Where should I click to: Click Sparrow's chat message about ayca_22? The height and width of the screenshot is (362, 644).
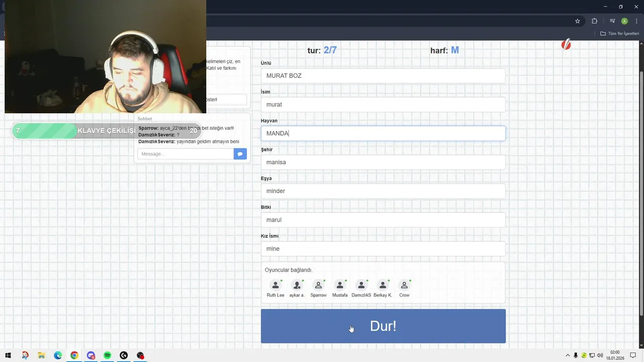(x=186, y=128)
